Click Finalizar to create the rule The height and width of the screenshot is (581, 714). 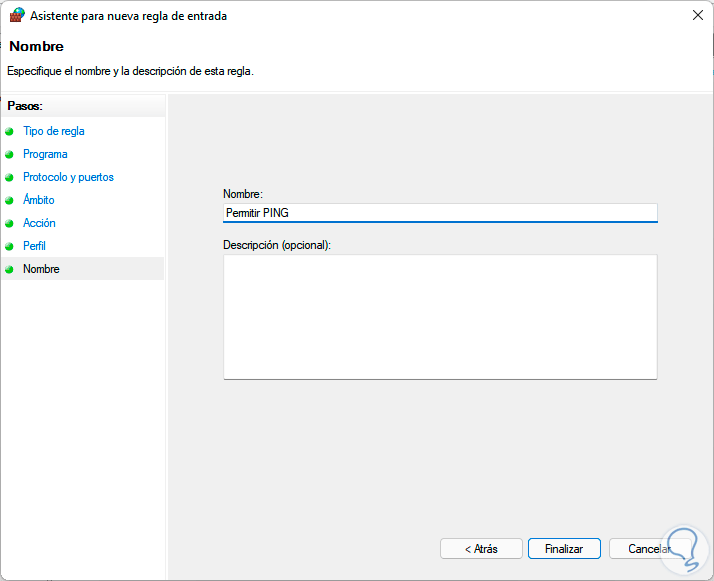[564, 549]
